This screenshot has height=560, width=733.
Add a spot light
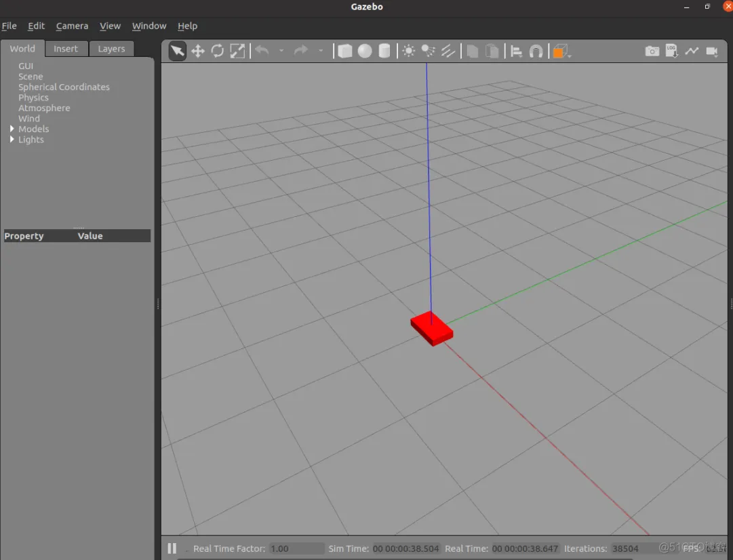[429, 51]
